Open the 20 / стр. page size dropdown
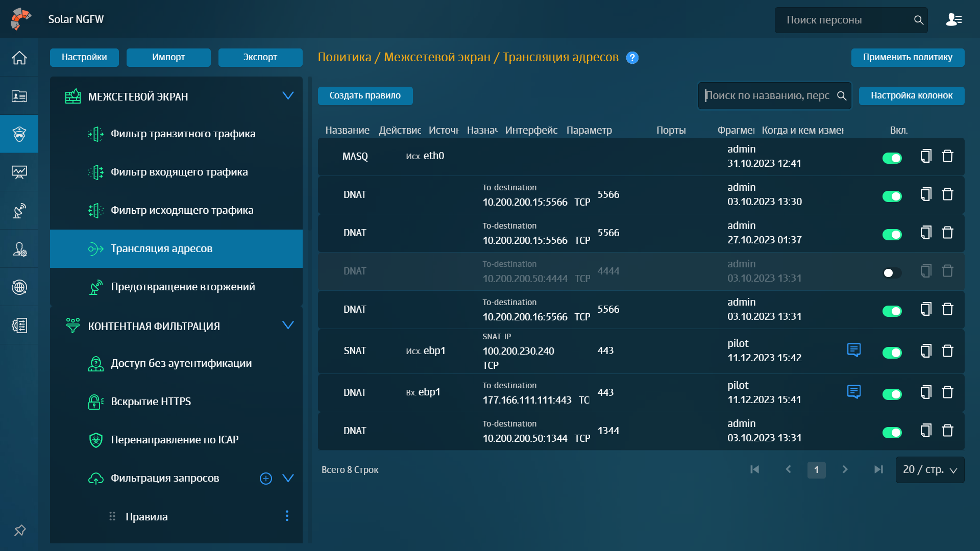The image size is (980, 551). (929, 470)
